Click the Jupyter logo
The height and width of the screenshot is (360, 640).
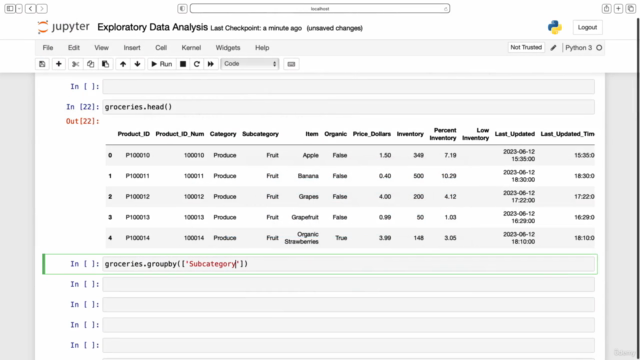[x=63, y=27]
